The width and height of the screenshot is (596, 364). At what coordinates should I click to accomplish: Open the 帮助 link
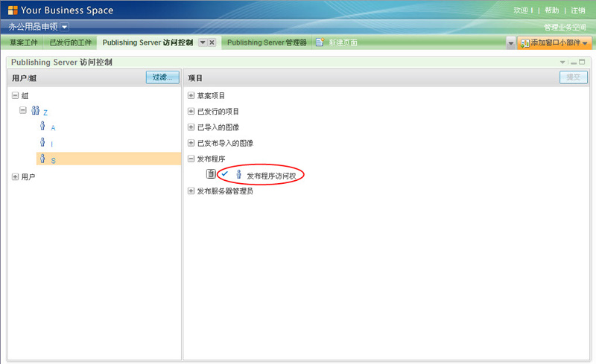click(551, 10)
